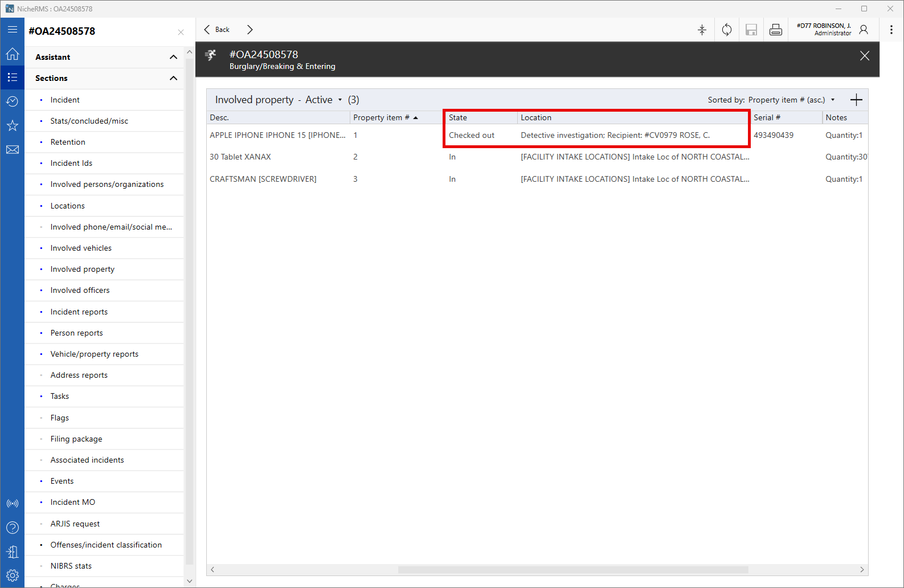Open the mail envelope icon
This screenshot has height=588, width=904.
click(x=13, y=150)
